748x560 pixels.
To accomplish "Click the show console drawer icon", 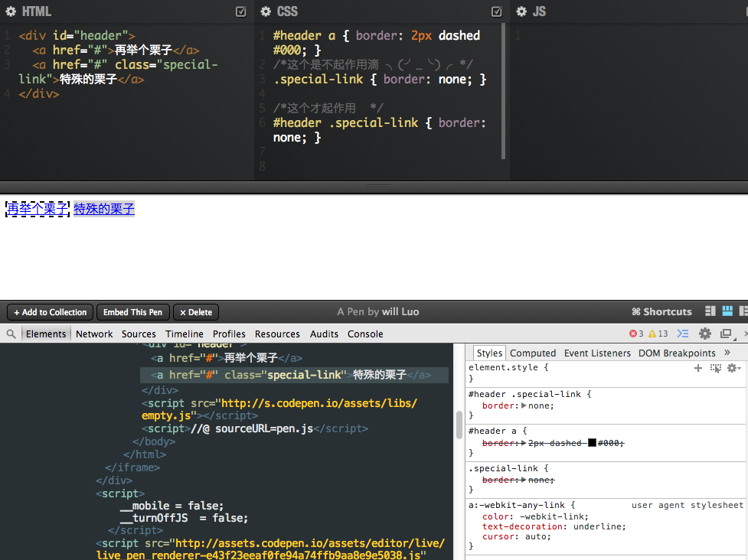I will [683, 334].
